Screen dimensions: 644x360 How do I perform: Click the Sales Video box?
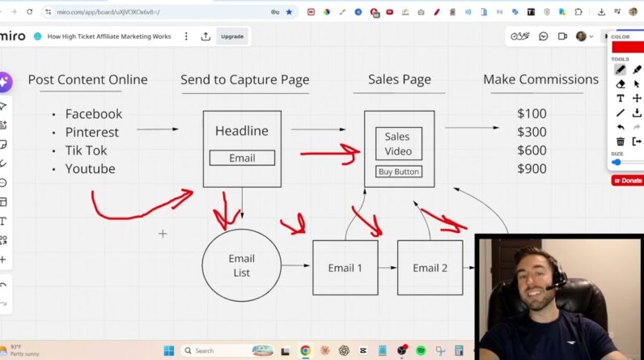pos(398,144)
